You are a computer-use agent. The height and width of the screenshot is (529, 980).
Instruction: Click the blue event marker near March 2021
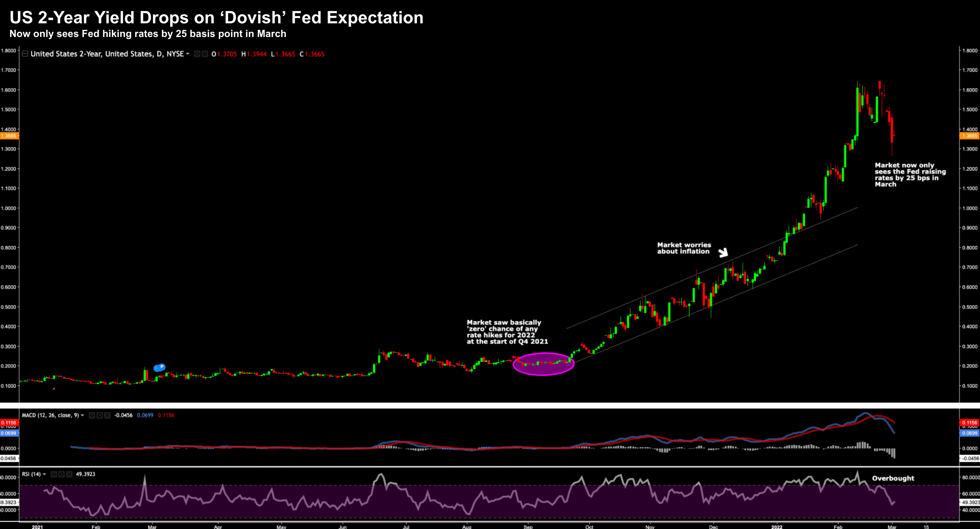tap(160, 367)
